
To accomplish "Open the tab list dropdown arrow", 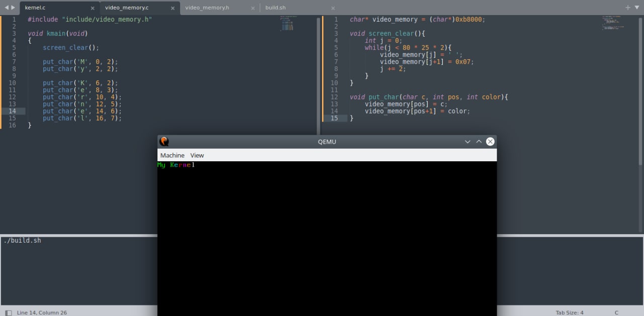I will (636, 8).
